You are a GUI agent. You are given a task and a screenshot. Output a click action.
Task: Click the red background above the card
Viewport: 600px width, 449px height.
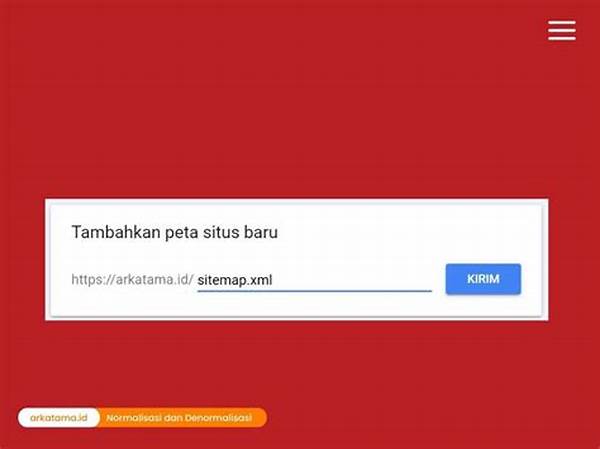268,115
